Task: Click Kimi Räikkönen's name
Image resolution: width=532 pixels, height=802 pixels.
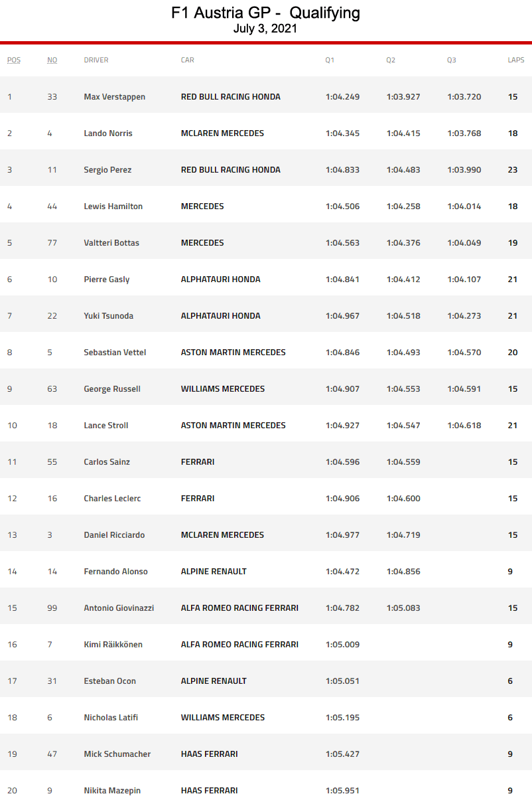Action: tap(113, 645)
